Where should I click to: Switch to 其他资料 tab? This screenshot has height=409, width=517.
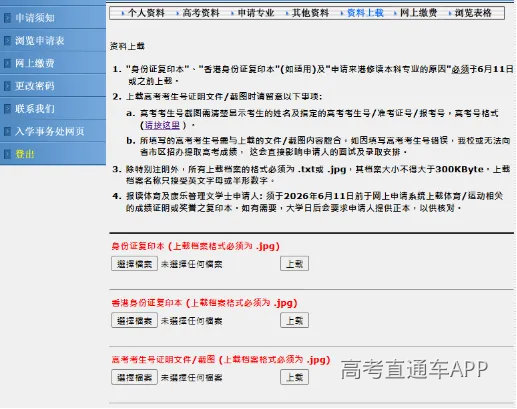tap(310, 13)
